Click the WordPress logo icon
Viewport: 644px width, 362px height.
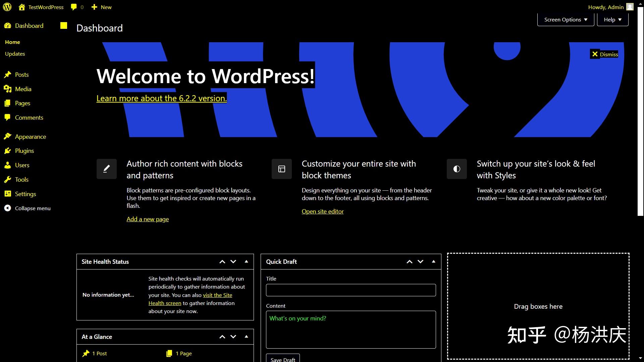pos(7,7)
